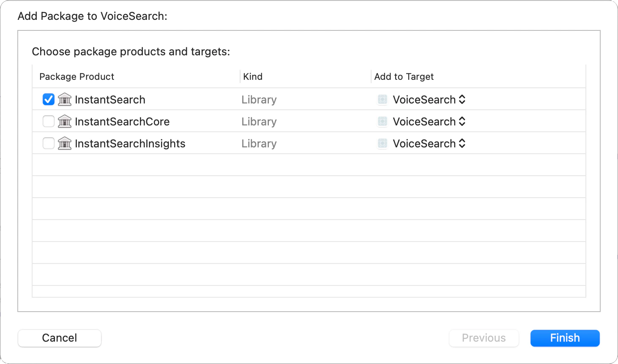Click the Add to Target column header

[x=404, y=76]
